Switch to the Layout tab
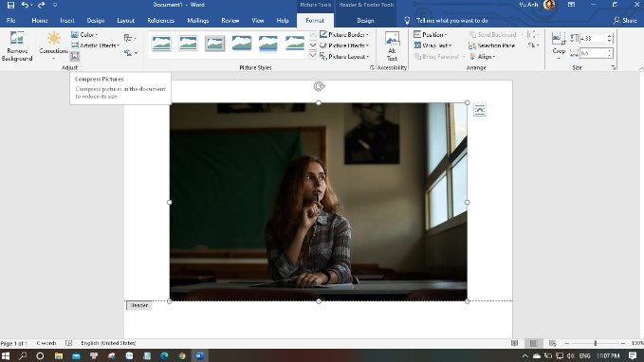Viewport: 644px width, 362px height. click(x=126, y=20)
